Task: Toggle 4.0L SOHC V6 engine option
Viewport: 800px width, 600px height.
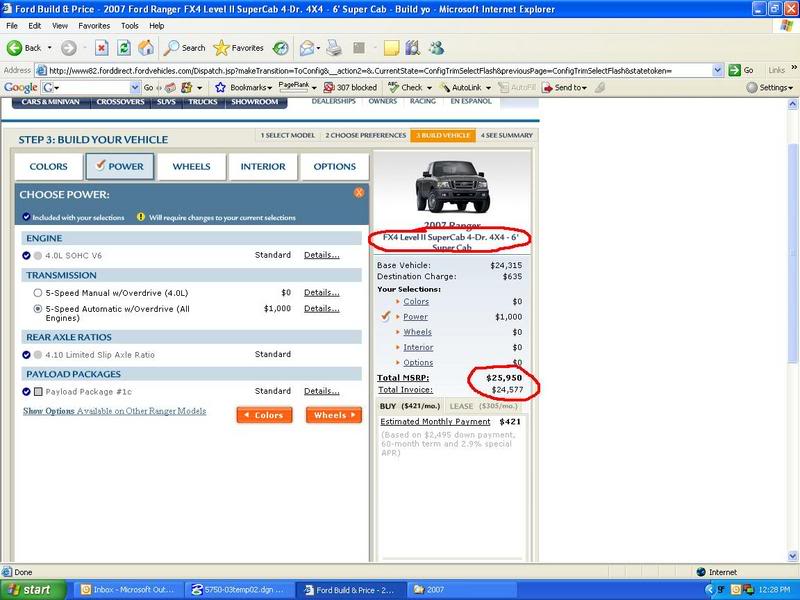Action: [x=38, y=256]
